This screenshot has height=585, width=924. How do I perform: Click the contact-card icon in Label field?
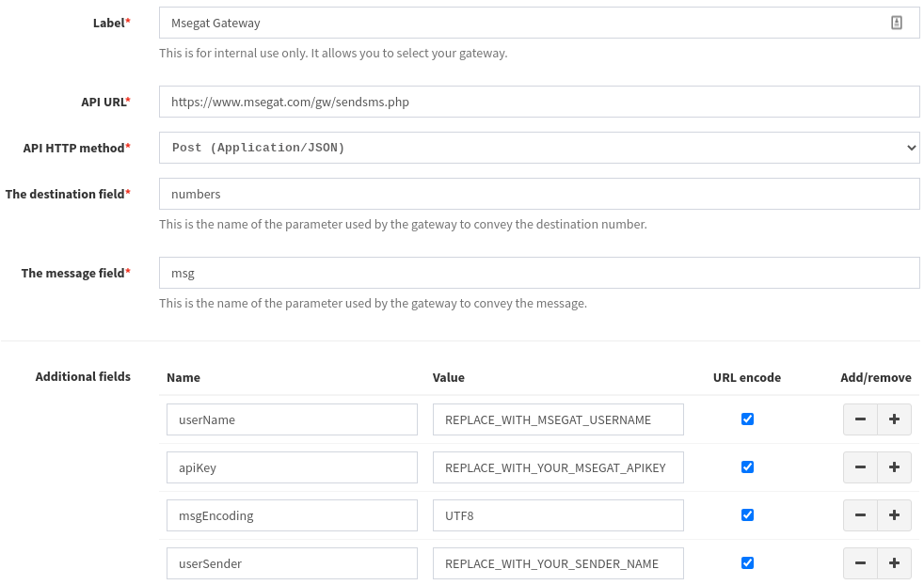896,23
